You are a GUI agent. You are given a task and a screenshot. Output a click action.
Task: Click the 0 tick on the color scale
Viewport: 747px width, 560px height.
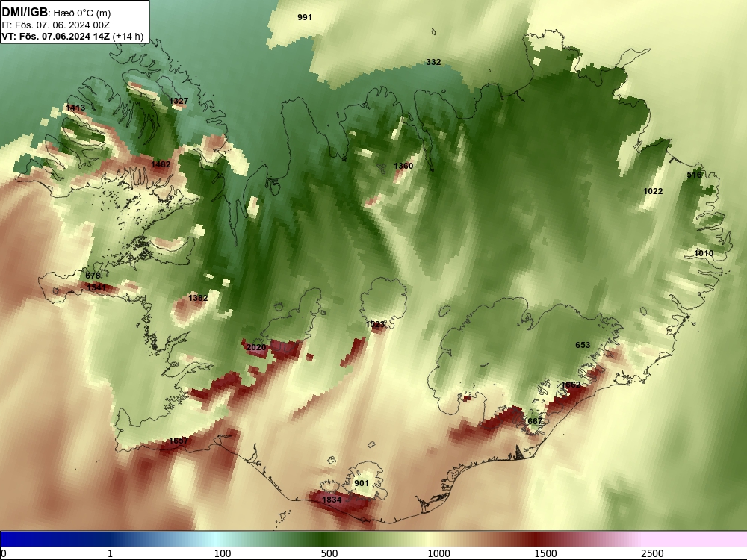4,553
